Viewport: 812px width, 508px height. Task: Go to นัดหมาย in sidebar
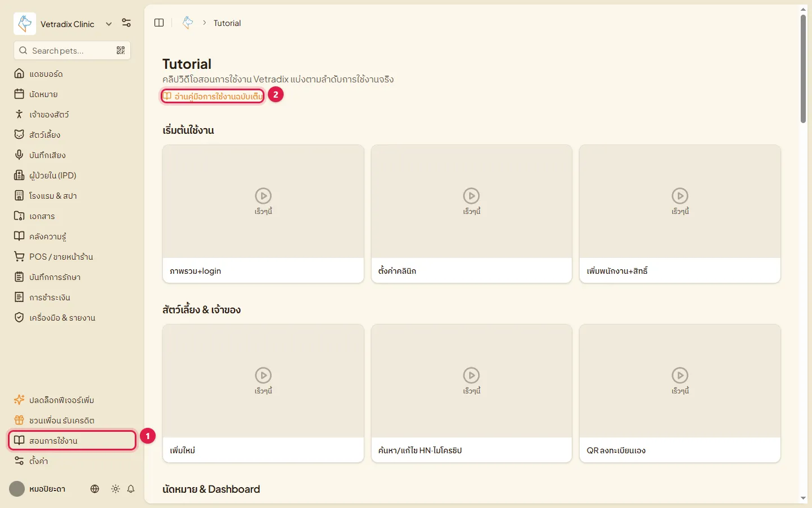click(x=72, y=94)
